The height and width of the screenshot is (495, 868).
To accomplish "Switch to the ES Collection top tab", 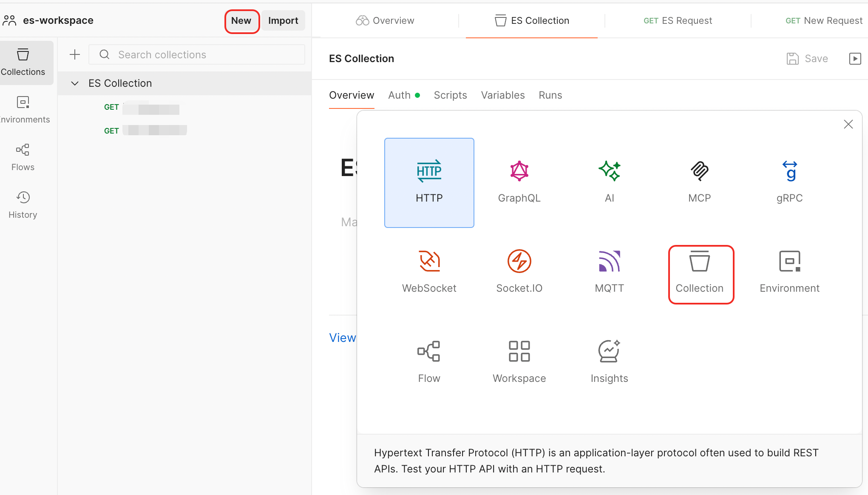I will coord(532,21).
